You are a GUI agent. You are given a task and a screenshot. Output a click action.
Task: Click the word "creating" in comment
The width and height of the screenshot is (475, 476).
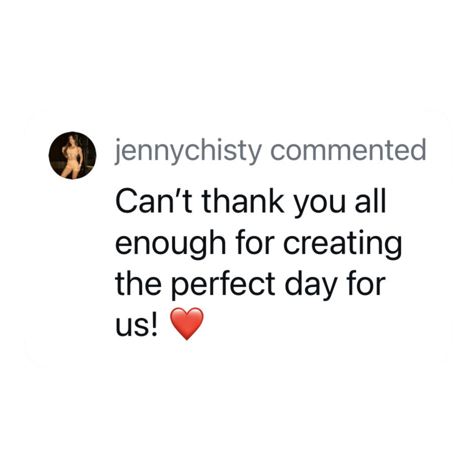point(342,244)
